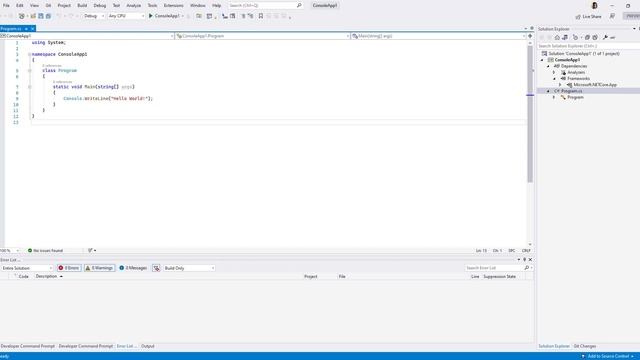Screen dimensions: 640x360
Task: Open the Build menu
Action: point(82,6)
